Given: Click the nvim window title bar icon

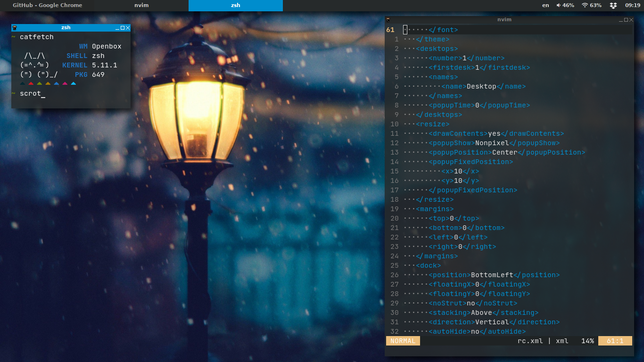Looking at the screenshot, I should (x=388, y=20).
